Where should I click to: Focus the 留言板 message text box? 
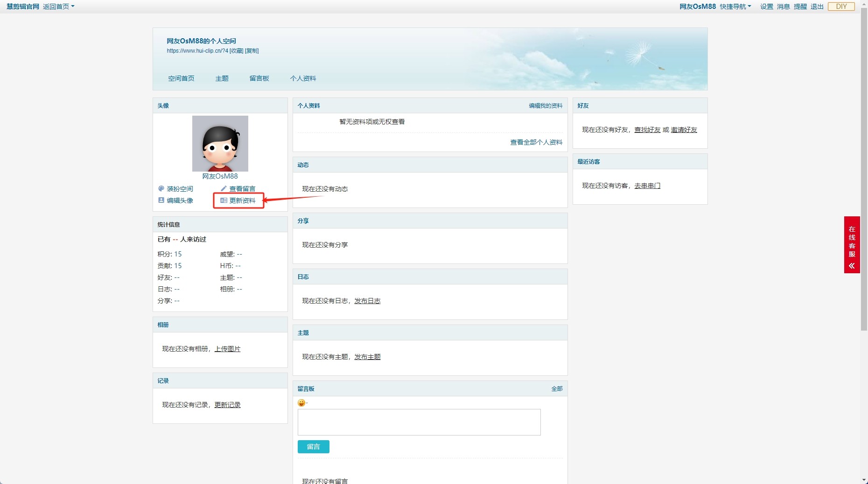pos(419,422)
